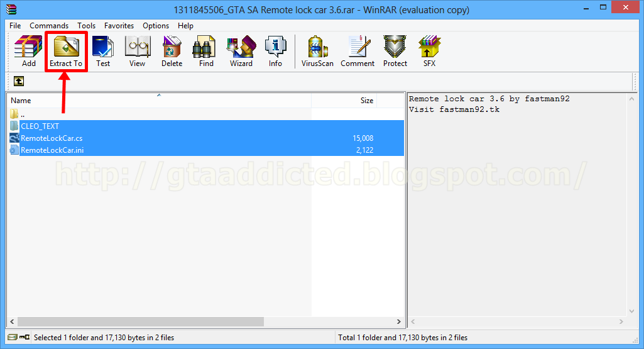Click the 15,008 size value
This screenshot has width=644, height=349.
point(363,138)
